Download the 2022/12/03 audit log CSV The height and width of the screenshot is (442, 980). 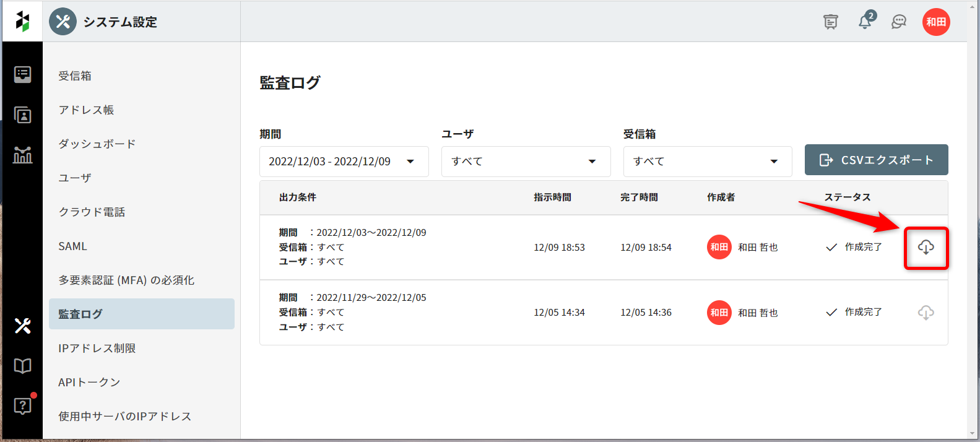[926, 248]
